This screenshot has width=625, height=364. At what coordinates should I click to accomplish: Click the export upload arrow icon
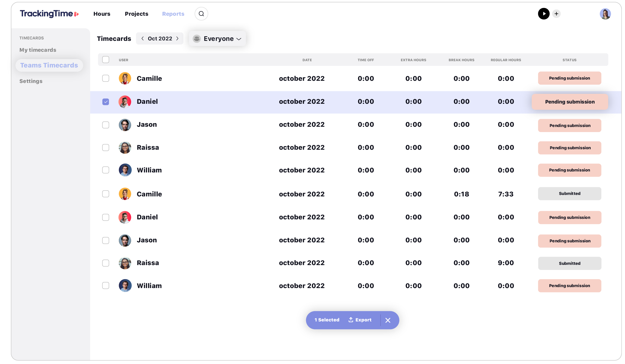(x=350, y=320)
